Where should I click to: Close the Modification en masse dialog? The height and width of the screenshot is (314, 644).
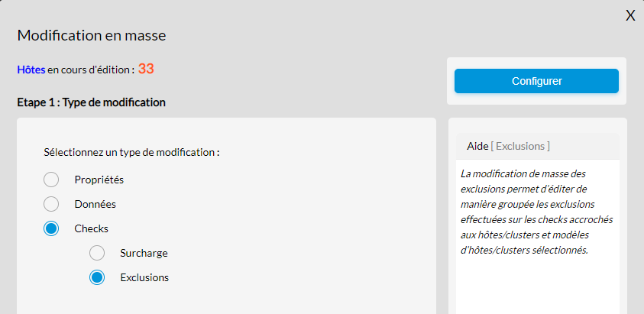(630, 16)
